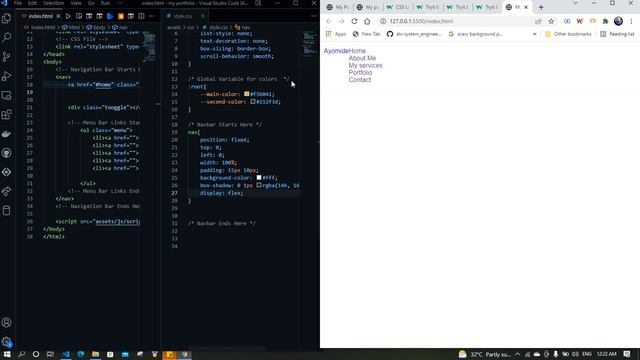Click the Portfolio link

coord(360,73)
